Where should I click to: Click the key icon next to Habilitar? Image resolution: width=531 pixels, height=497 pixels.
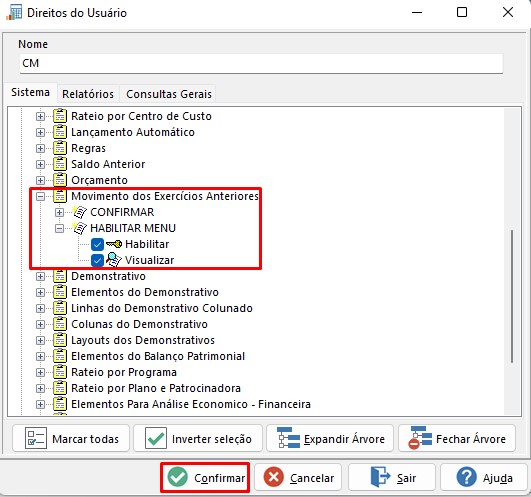(x=114, y=244)
